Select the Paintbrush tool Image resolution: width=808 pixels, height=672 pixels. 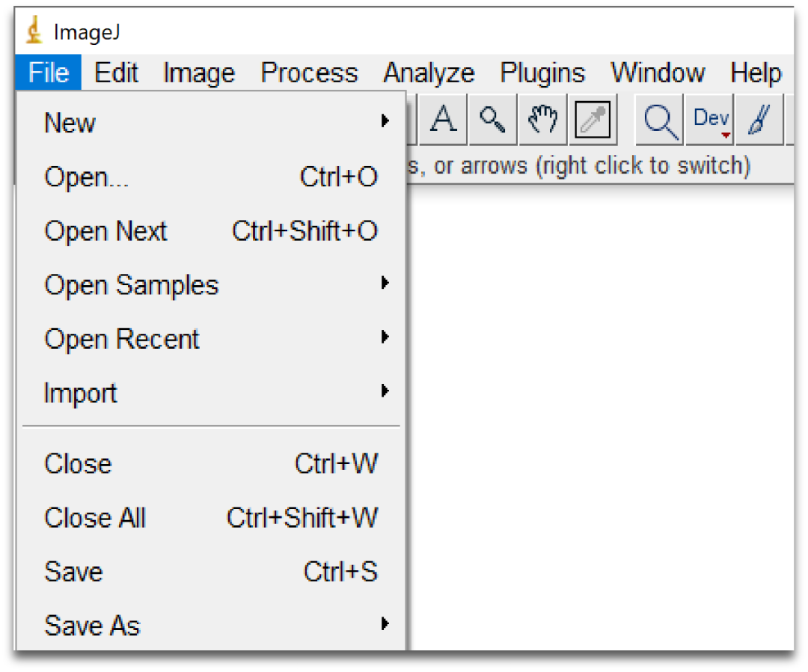[x=759, y=120]
